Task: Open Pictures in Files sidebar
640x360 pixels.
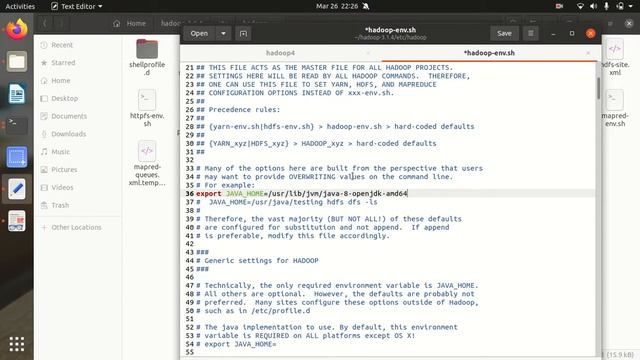Action: pyautogui.click(x=78, y=169)
